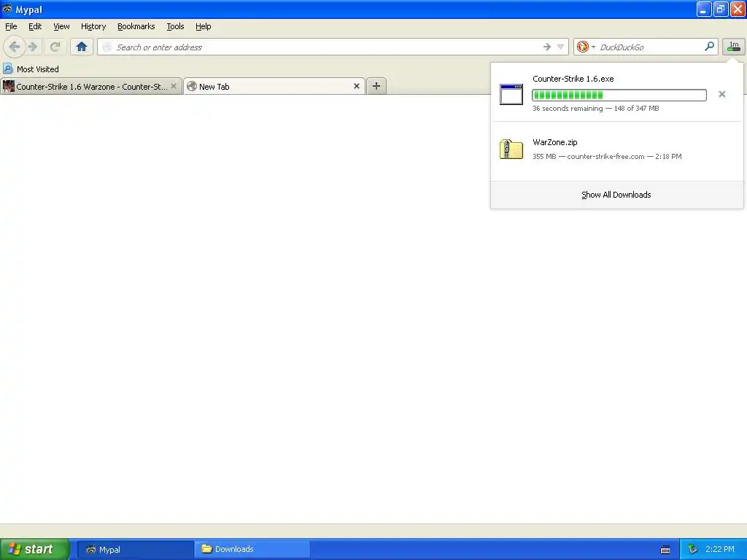Image resolution: width=747 pixels, height=560 pixels.
Task: Close the Counter-Strike 1.6 Warzone tab
Action: (x=174, y=86)
